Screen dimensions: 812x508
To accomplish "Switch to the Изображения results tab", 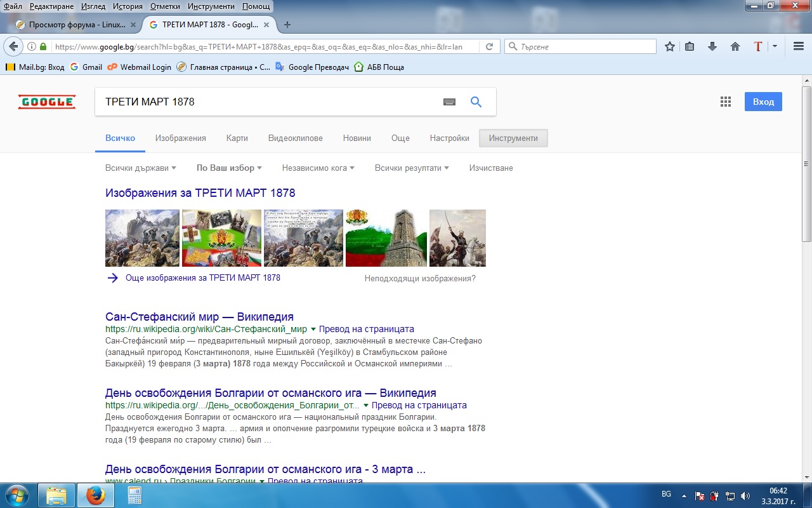I will pyautogui.click(x=181, y=138).
